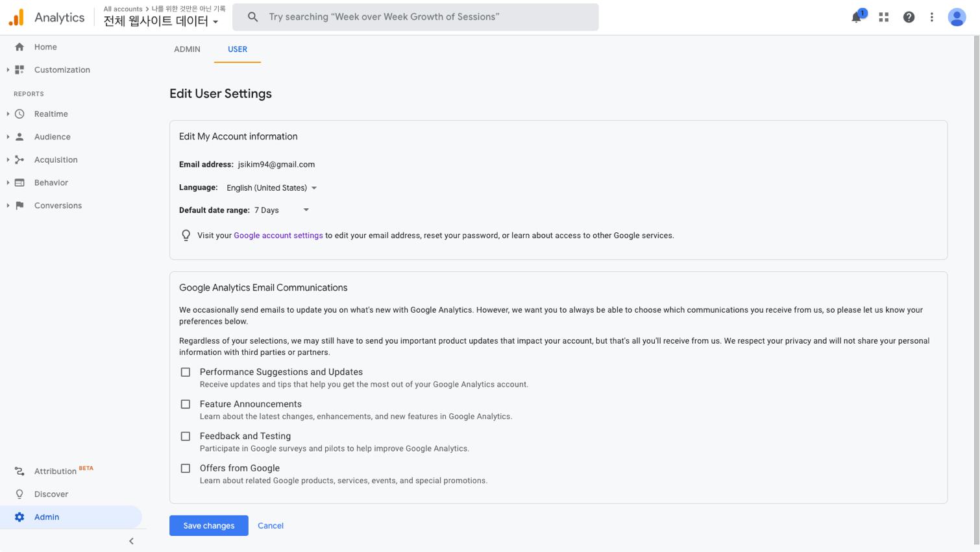
Task: Click the Admin gear icon
Action: point(19,517)
